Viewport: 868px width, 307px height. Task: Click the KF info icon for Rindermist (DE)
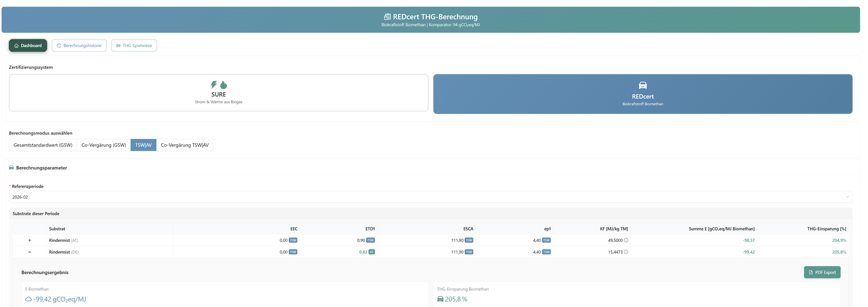tap(626, 252)
